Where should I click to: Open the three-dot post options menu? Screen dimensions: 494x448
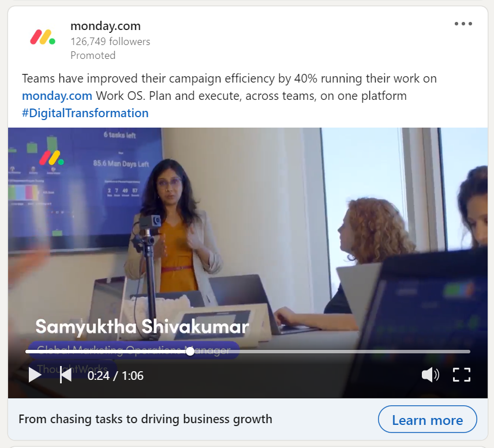point(463,24)
